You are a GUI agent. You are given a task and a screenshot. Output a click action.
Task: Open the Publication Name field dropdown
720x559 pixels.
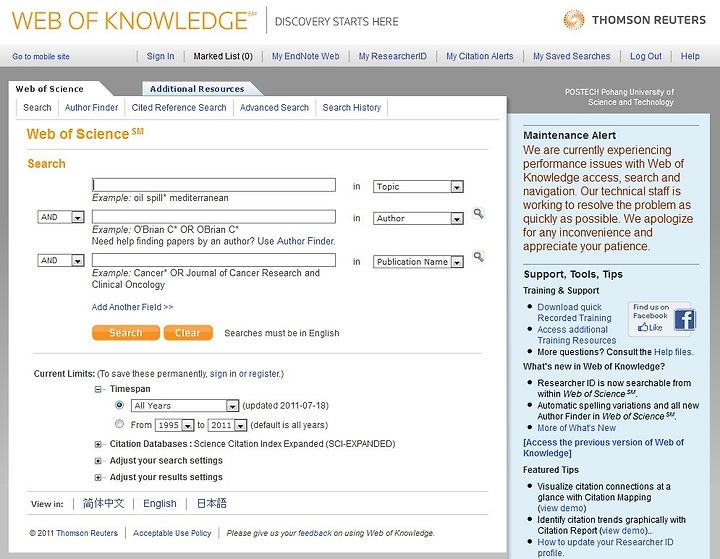418,262
